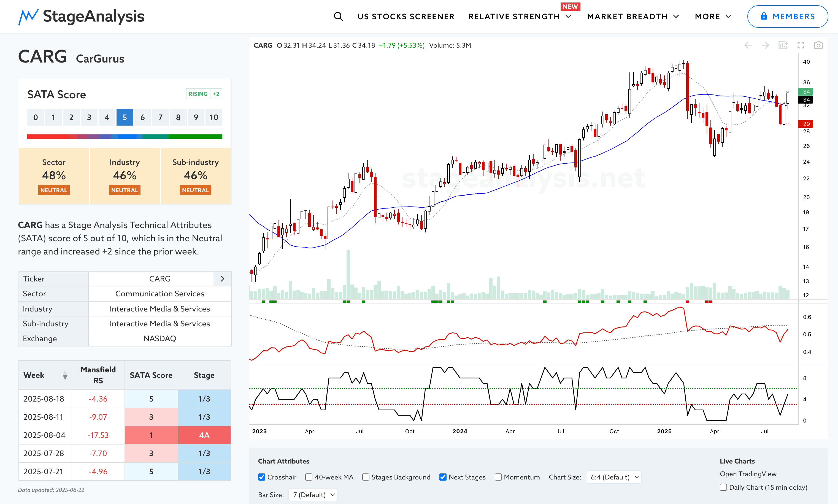Go to next chart with right arrow
This screenshot has height=504, width=838.
(x=765, y=45)
